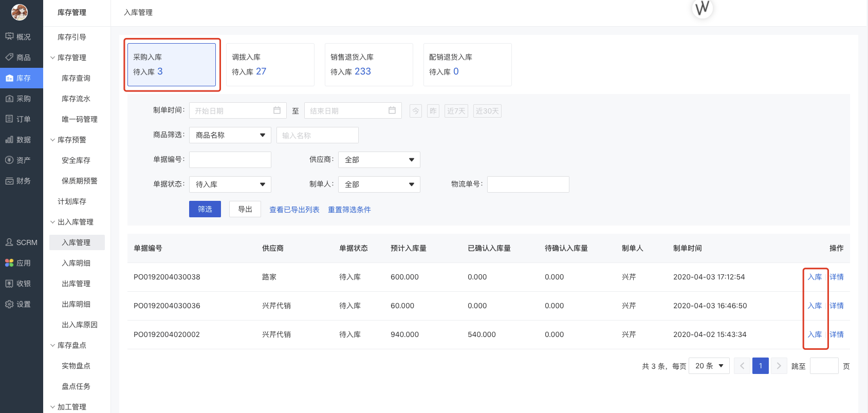The height and width of the screenshot is (413, 868).
Task: Open the 制单人 dropdown
Action: (x=379, y=184)
